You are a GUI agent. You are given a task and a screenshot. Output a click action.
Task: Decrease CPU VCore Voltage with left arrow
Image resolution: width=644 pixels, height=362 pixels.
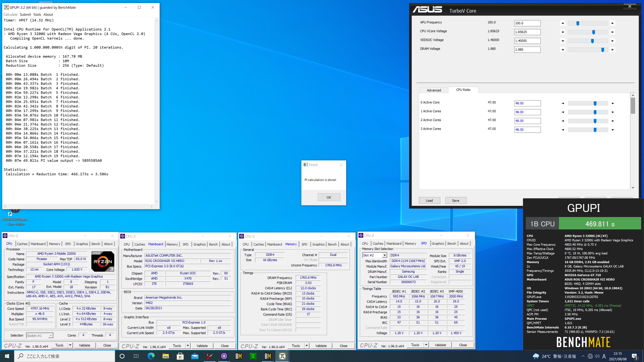pos(562,32)
